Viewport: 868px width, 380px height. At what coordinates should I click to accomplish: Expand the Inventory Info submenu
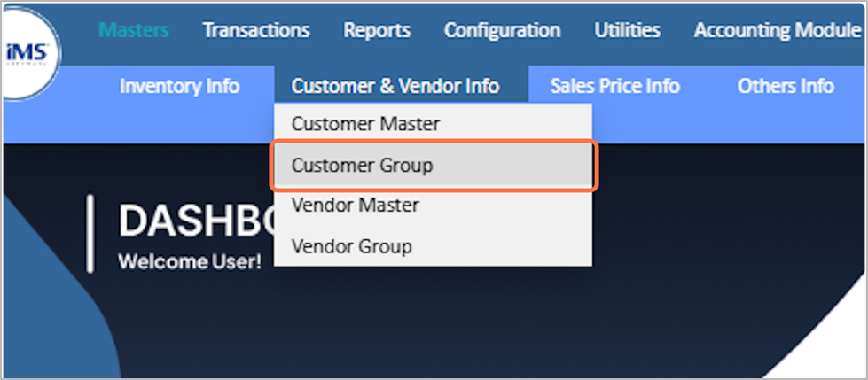179,86
